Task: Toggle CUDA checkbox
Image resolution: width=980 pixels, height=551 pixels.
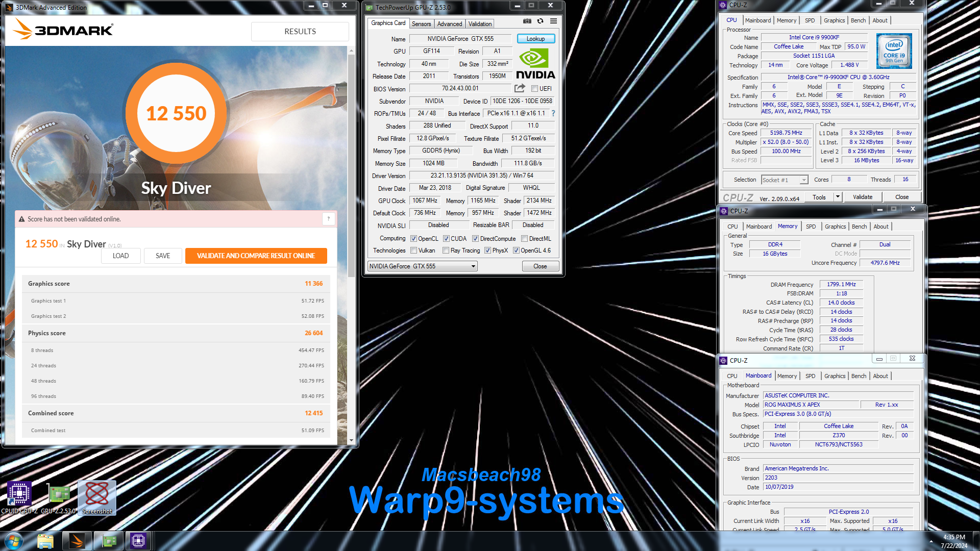Action: click(446, 238)
